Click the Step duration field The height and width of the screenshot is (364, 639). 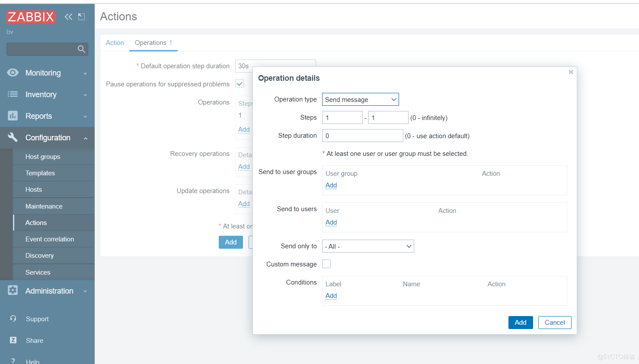click(363, 136)
